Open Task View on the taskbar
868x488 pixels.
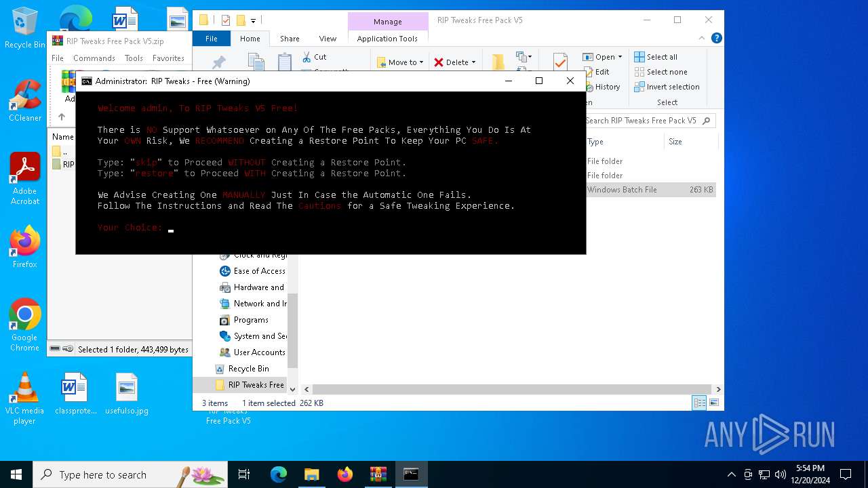pos(244,474)
